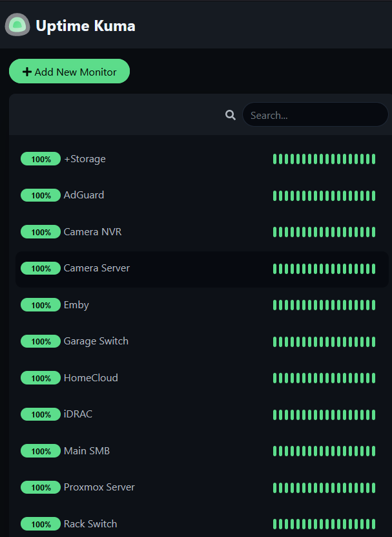Select the Garage Switch monitor
The height and width of the screenshot is (537, 392).
point(202,341)
